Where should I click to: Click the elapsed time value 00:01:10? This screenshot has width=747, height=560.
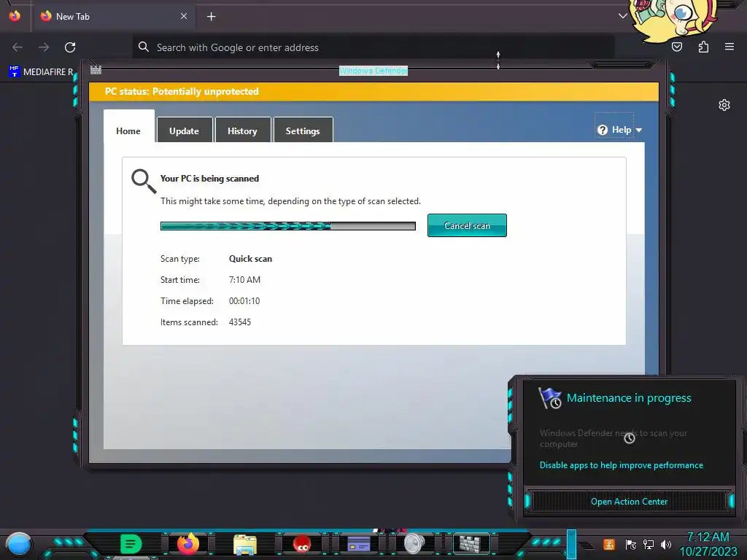244,301
